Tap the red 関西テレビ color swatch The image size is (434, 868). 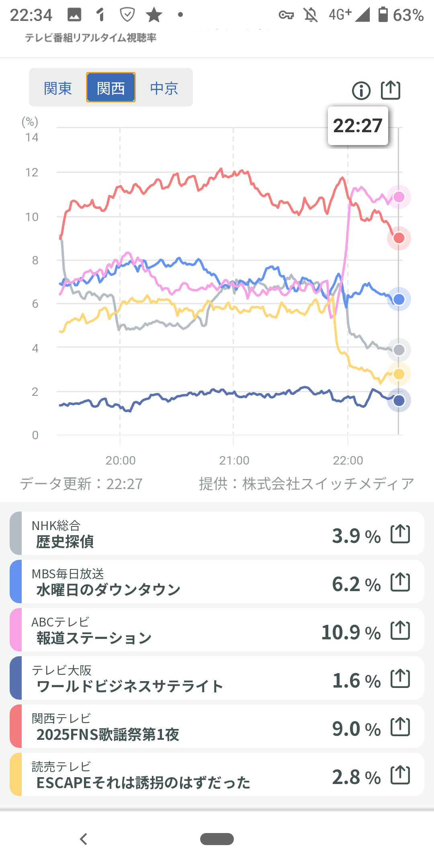click(x=16, y=727)
